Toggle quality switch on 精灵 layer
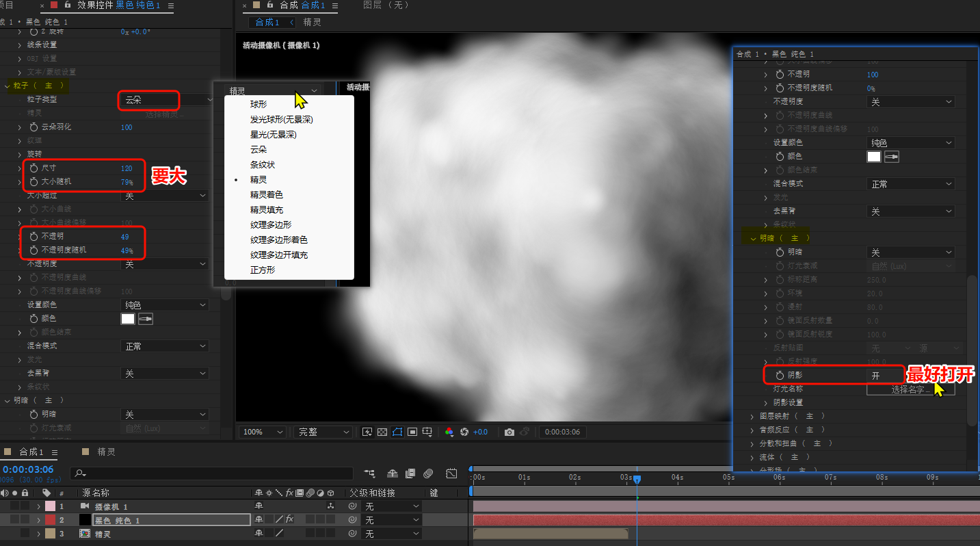Screen dimensions: 980x546 [279, 534]
